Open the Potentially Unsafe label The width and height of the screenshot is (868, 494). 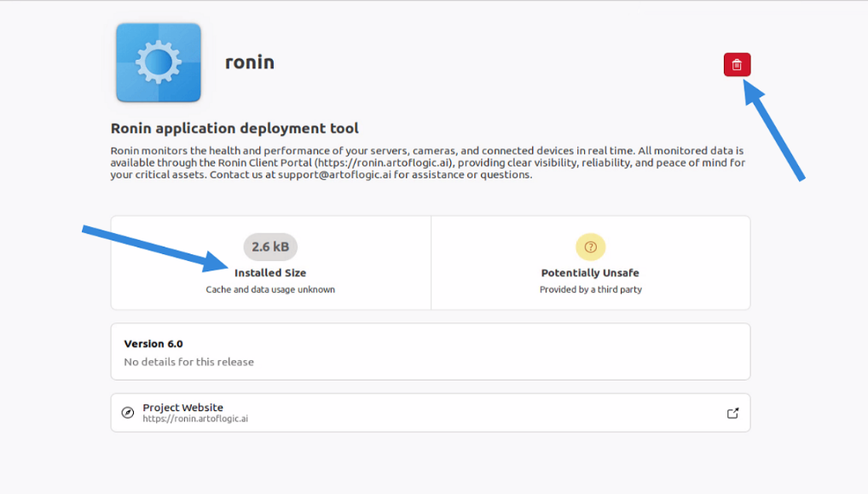click(590, 273)
